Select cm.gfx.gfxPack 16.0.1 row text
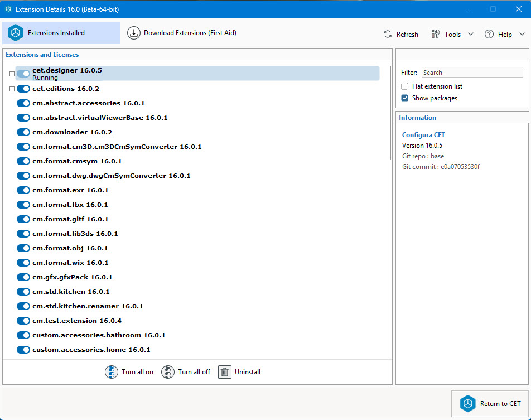 tap(72, 277)
